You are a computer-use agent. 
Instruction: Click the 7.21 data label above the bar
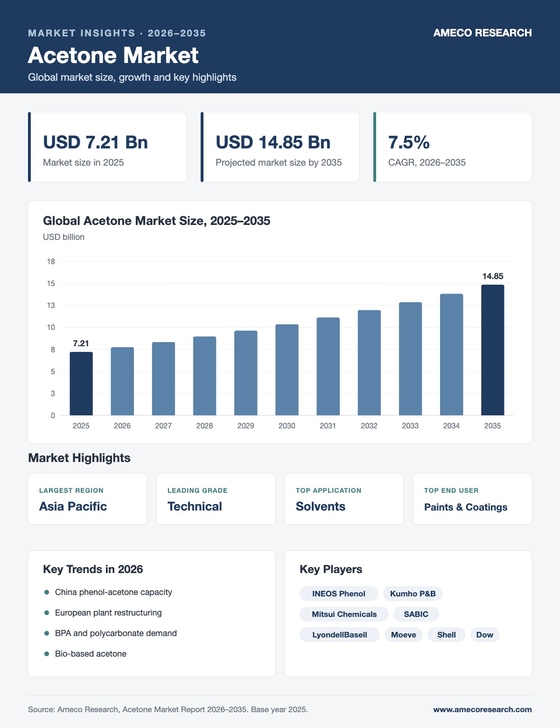click(81, 343)
